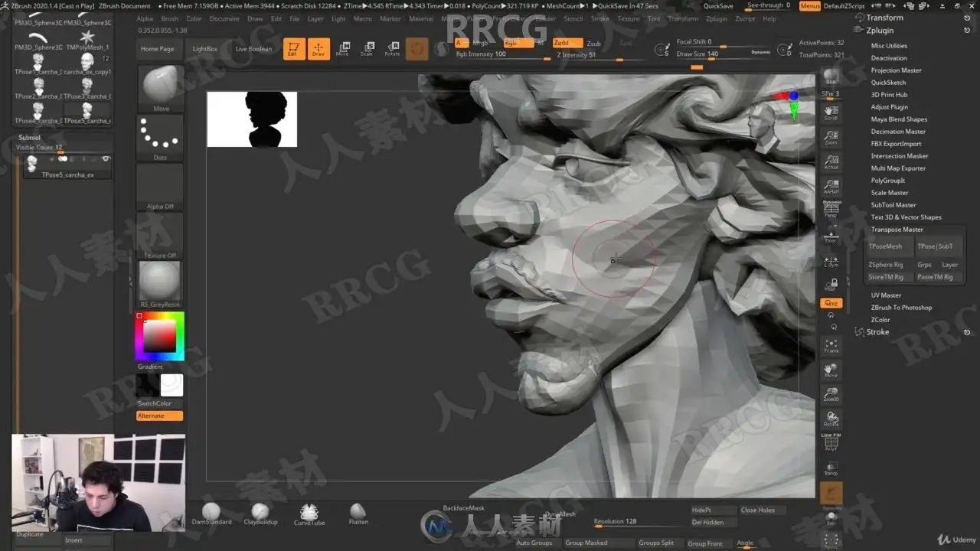Open the Move brush thumbnail picker
The image size is (980, 551).
(x=160, y=89)
